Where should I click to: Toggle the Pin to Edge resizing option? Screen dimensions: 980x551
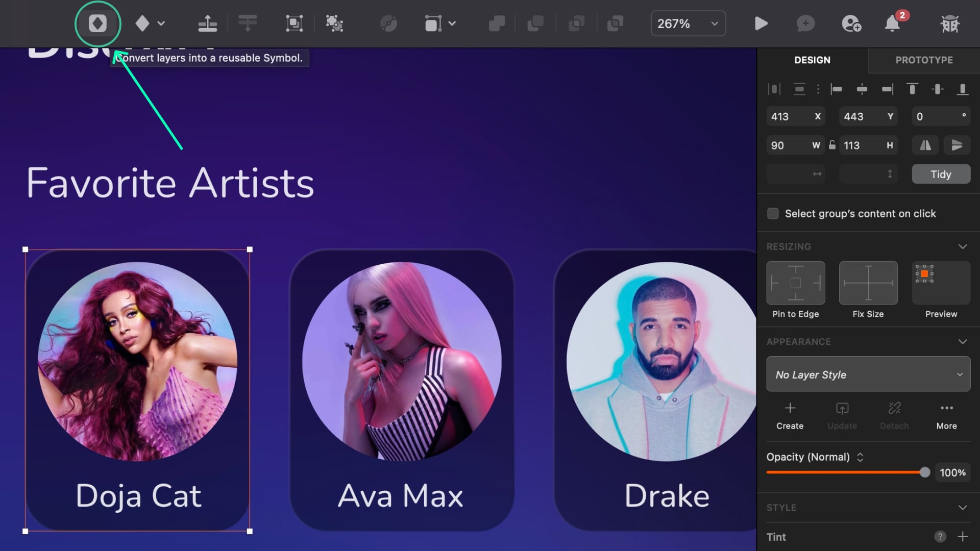tap(795, 282)
